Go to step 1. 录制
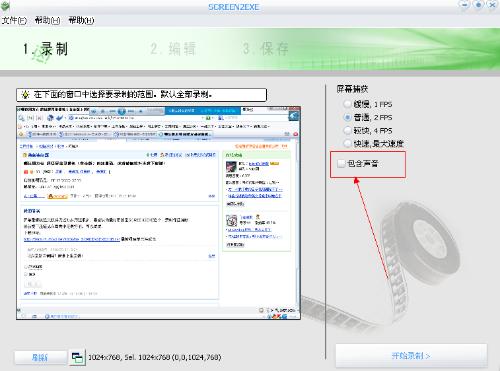Screen dimensions: 500x371 45,49
